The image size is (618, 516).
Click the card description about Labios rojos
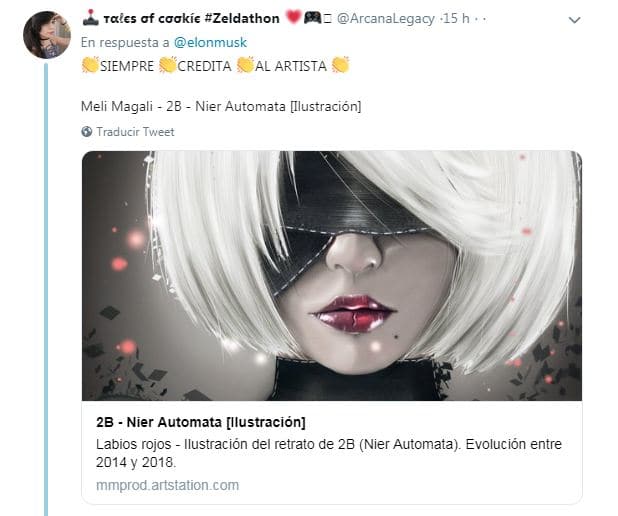329,453
